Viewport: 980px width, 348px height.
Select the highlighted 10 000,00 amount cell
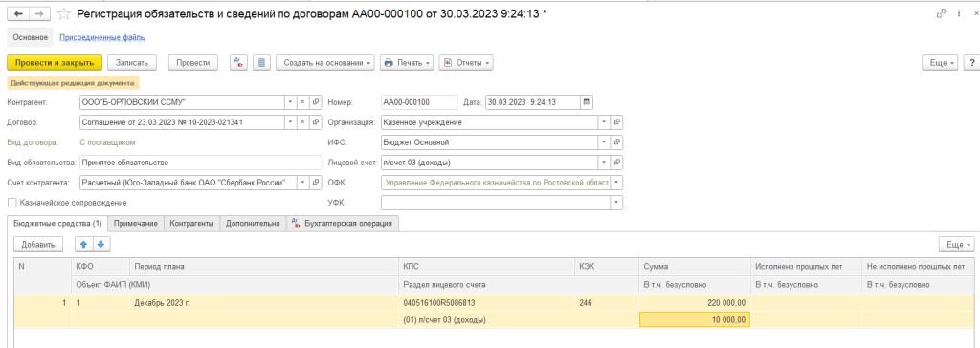[x=695, y=320]
